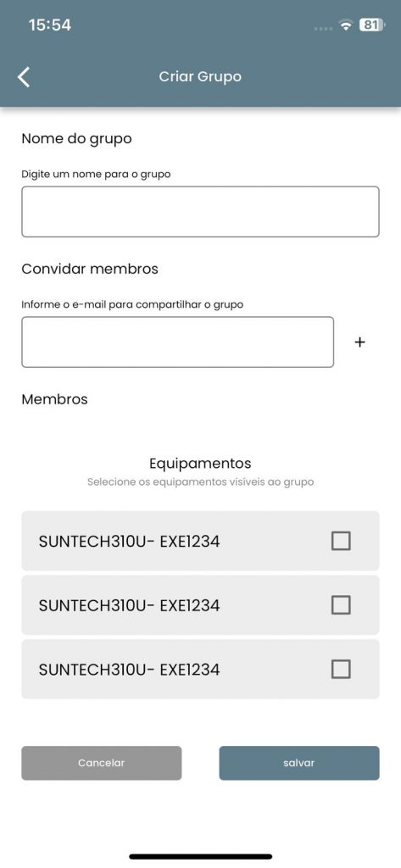Click the Cancelar button
The height and width of the screenshot is (868, 401).
tap(102, 763)
